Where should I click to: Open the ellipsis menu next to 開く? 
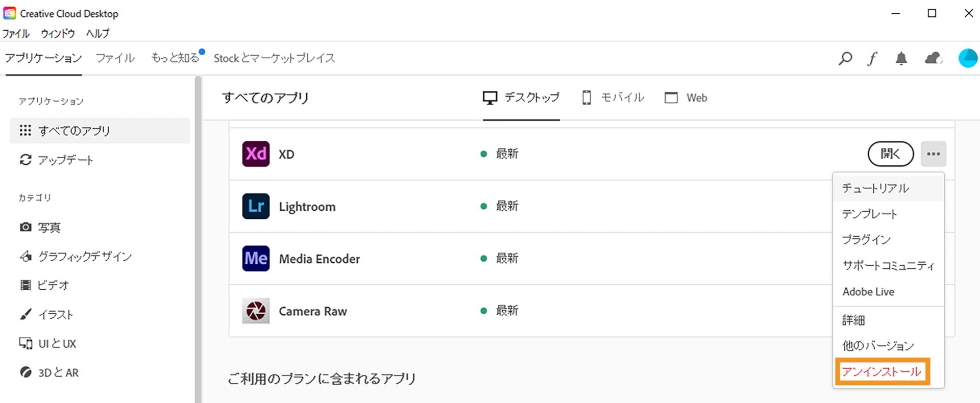click(934, 154)
